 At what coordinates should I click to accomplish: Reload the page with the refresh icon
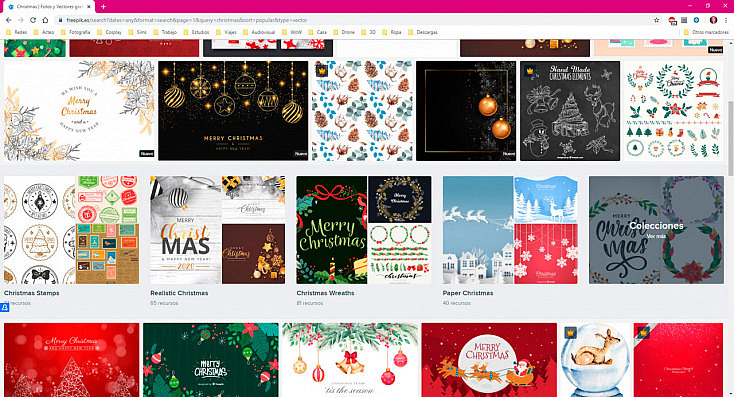(x=33, y=20)
